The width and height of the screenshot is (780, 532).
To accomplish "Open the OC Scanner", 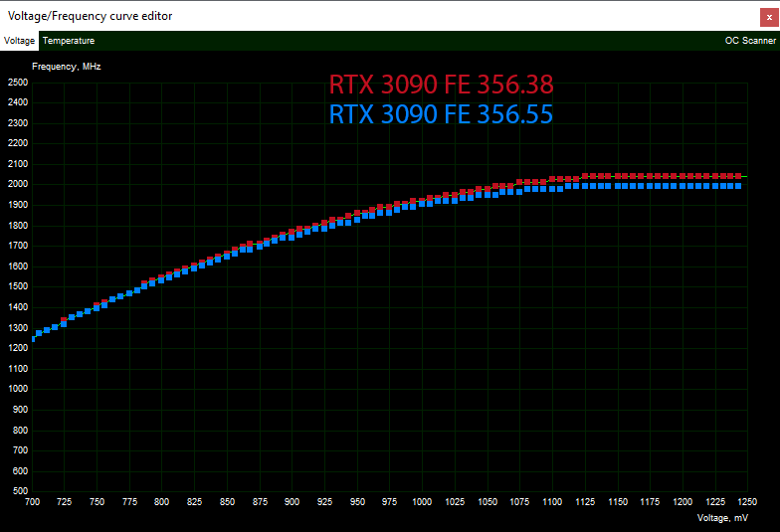I will tap(750, 41).
